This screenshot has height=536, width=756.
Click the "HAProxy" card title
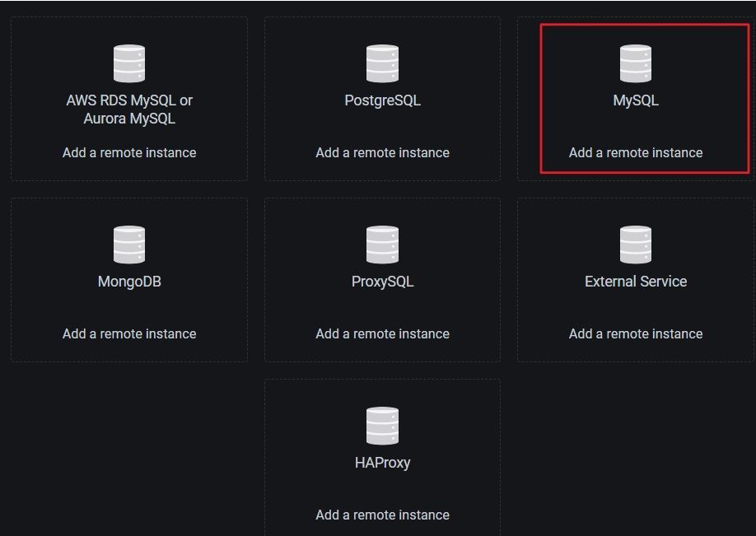[x=382, y=464]
